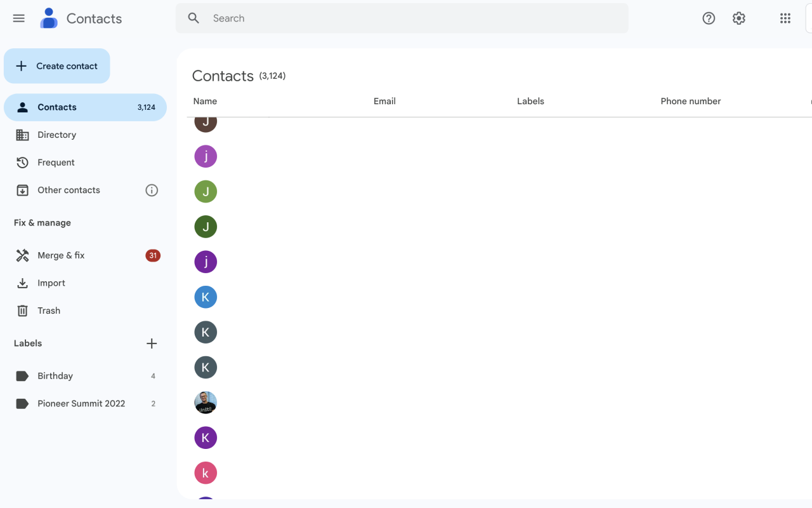Screen dimensions: 812x508
Task: Open Merge & fix suggestions
Action: pos(85,255)
